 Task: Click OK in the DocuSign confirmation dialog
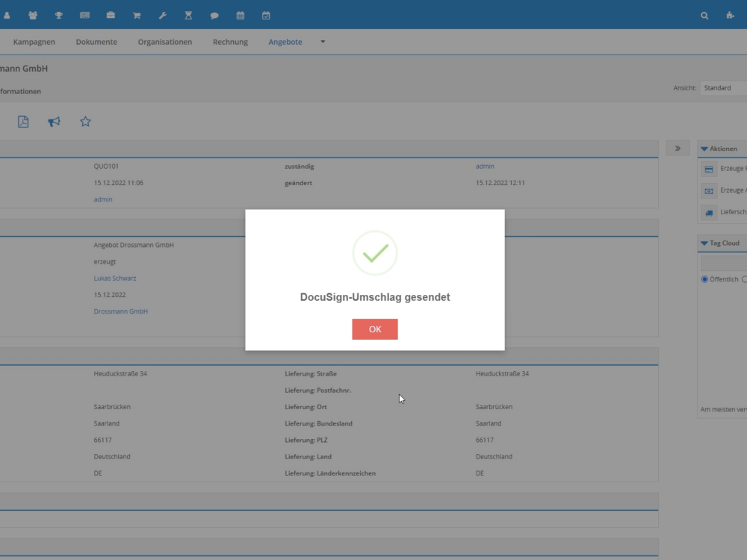(x=374, y=329)
